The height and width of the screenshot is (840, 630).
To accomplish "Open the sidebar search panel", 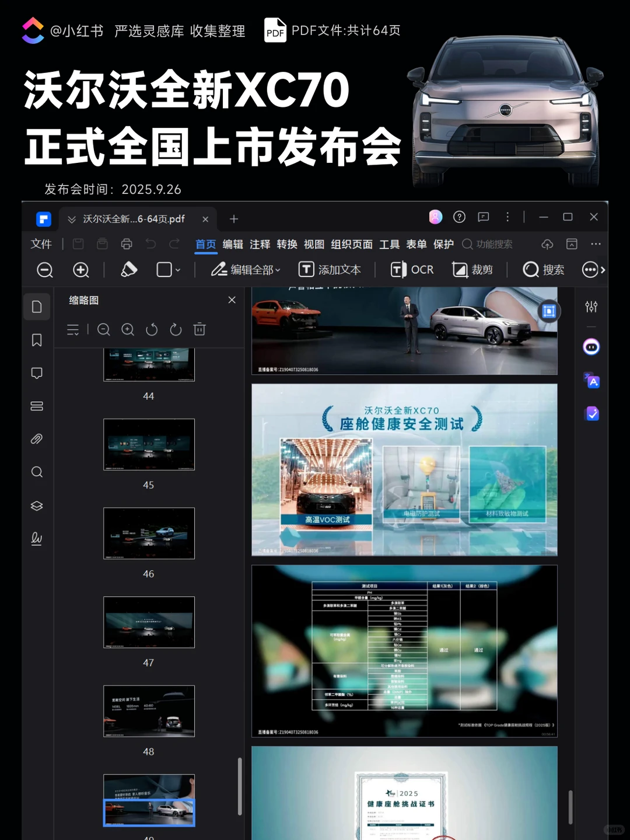I will (x=37, y=472).
